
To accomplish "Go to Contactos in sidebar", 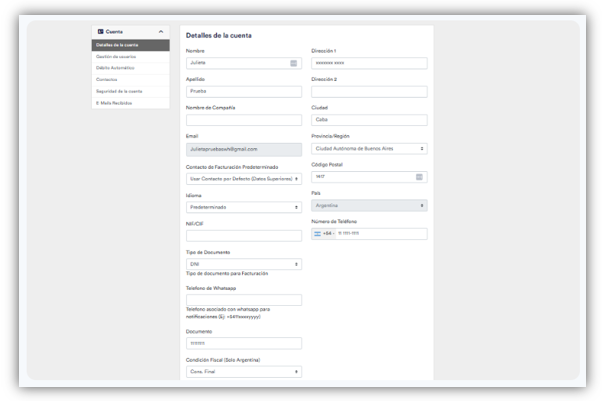I will point(131,80).
